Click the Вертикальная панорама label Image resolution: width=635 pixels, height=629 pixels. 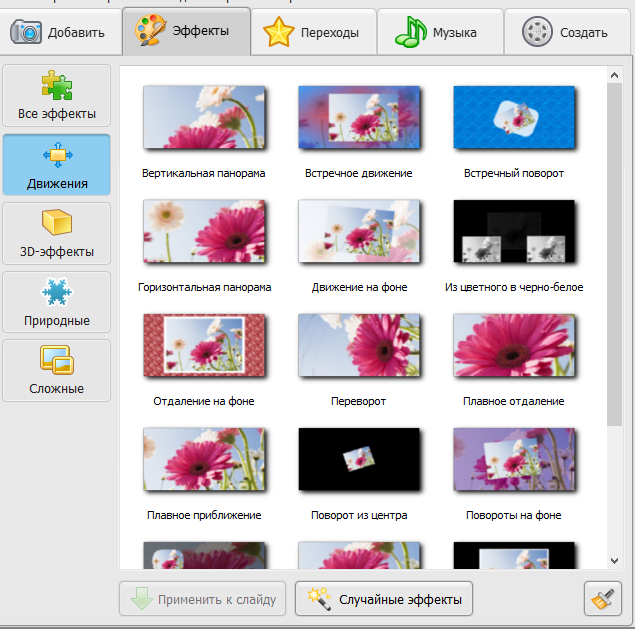click(x=204, y=173)
